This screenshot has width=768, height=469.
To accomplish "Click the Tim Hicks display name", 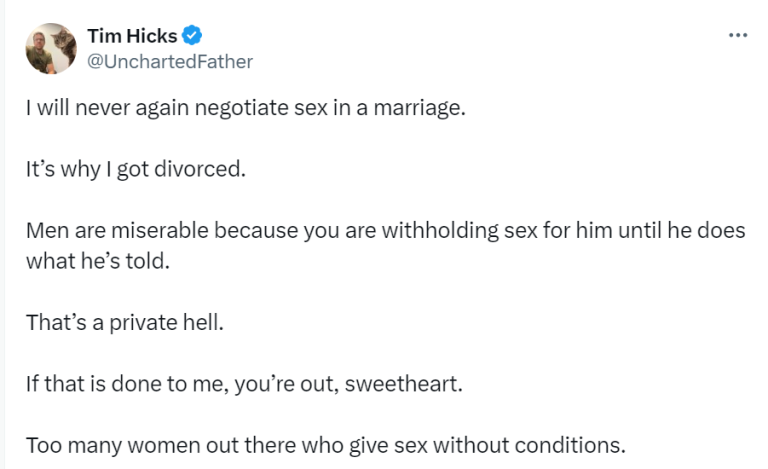I will point(132,37).
